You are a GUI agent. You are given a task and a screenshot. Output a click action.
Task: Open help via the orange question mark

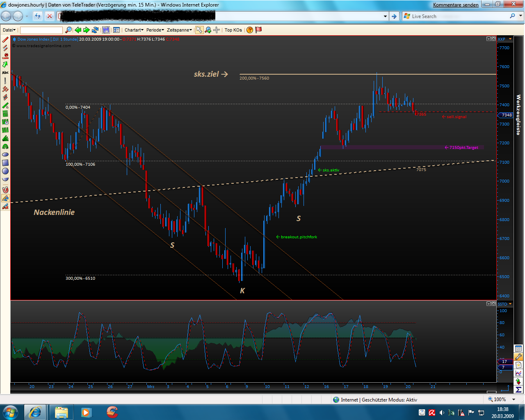(250, 30)
